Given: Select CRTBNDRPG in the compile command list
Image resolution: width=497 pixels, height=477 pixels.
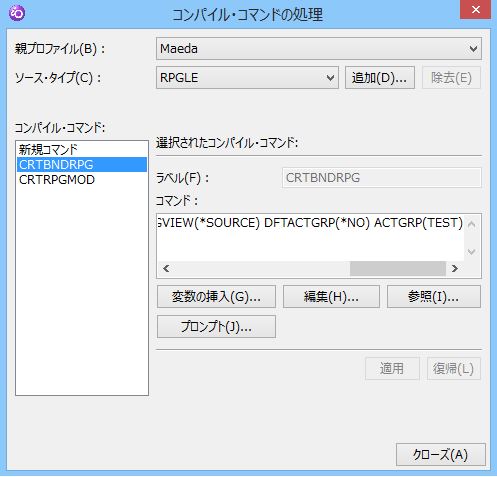Looking at the screenshot, I should (x=82, y=165).
